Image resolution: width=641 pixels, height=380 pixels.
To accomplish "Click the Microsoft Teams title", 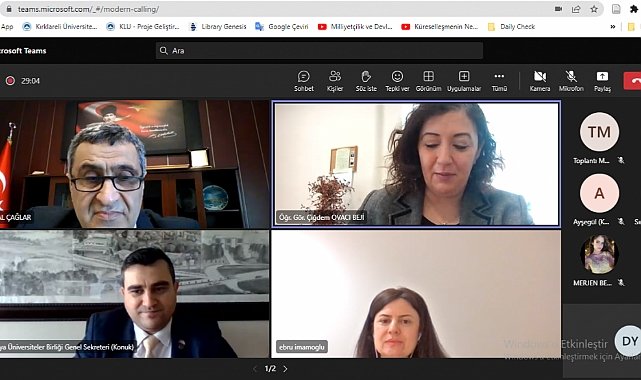I will click(x=23, y=51).
